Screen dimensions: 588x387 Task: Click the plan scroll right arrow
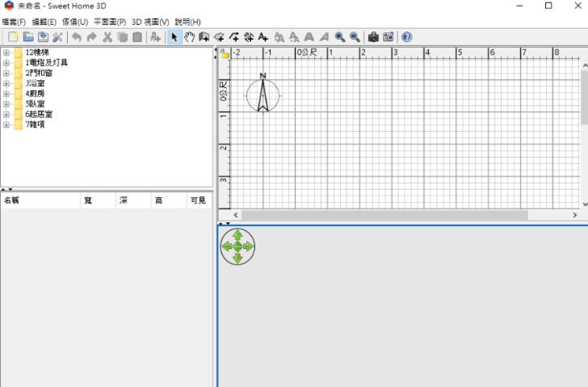(x=574, y=215)
